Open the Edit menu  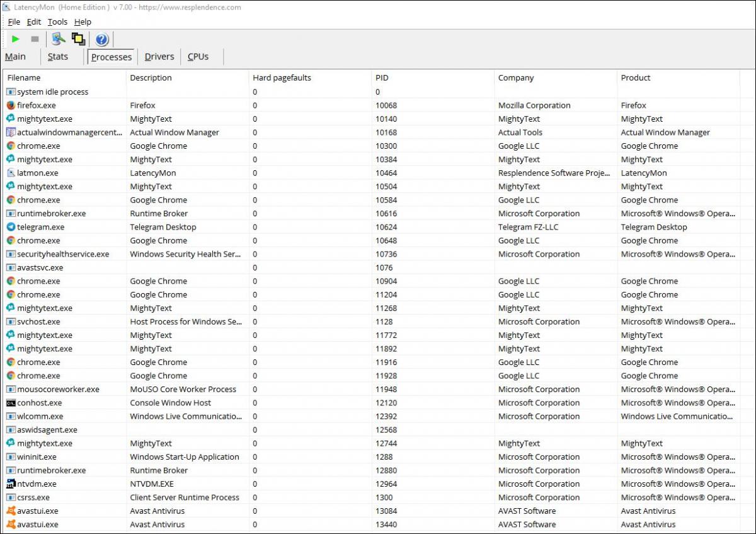(33, 22)
